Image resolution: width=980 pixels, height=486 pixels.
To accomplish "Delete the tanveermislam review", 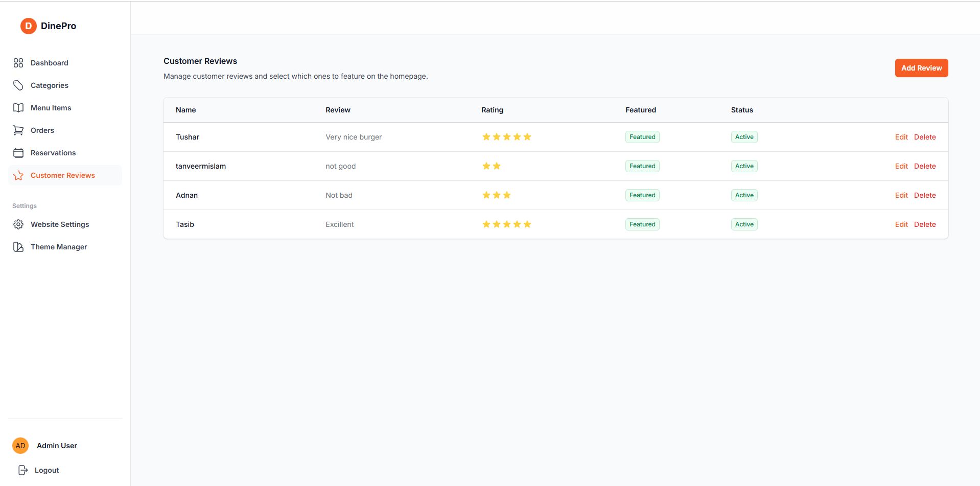I will [925, 166].
